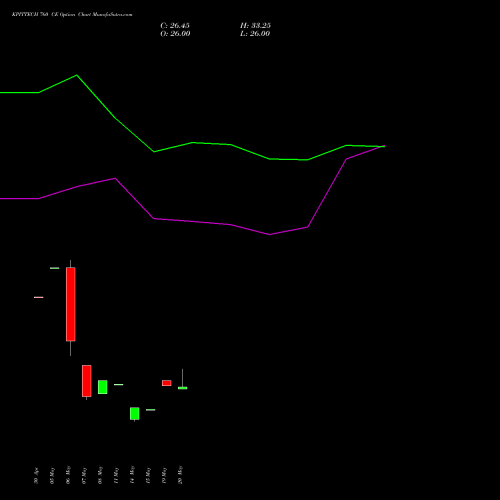The height and width of the screenshot is (500, 500).
Task: Select the close value 'C: 26.45'
Action: coord(175,26)
